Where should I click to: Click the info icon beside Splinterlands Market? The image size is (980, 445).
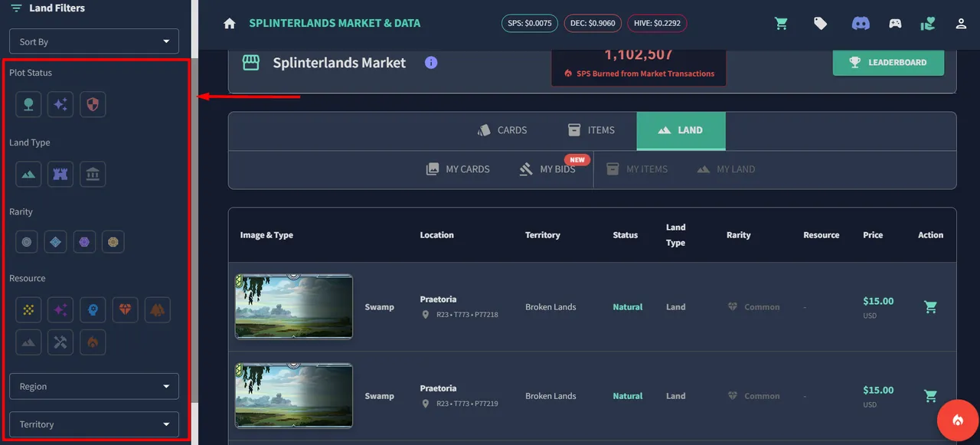click(431, 63)
